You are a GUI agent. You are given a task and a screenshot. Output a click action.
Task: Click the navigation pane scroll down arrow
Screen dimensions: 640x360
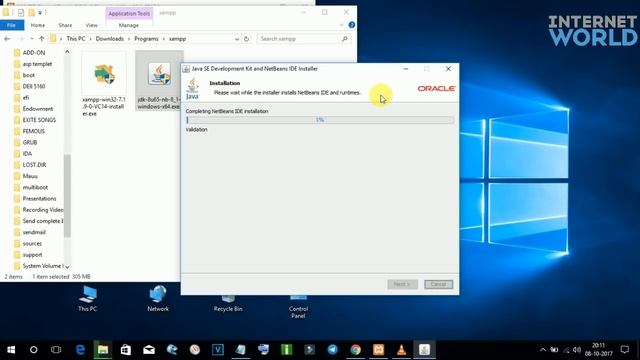pyautogui.click(x=67, y=267)
